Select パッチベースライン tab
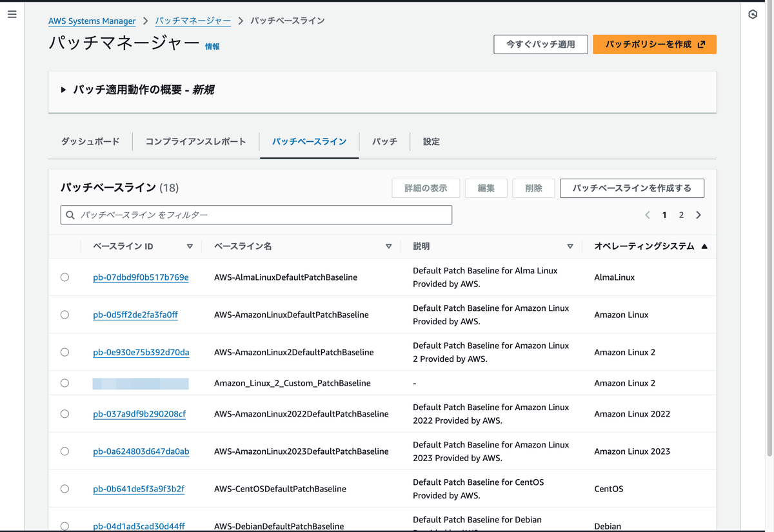This screenshot has height=532, width=774. [309, 142]
